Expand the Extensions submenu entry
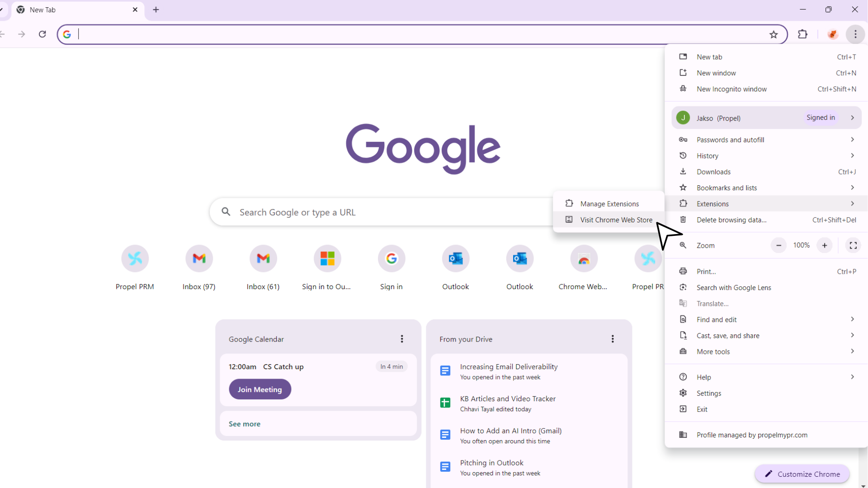868x488 pixels. point(766,204)
